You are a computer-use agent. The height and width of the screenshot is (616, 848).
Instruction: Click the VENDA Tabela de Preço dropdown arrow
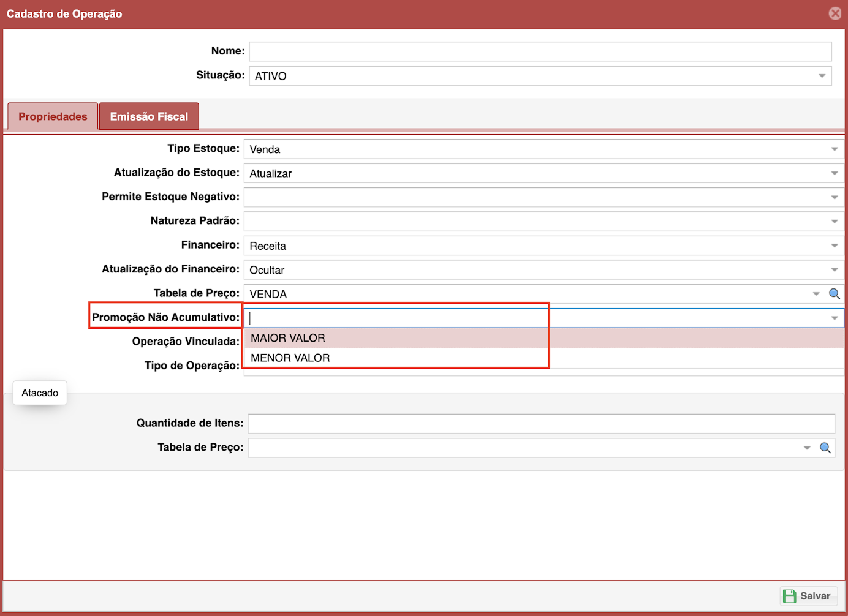(x=816, y=294)
